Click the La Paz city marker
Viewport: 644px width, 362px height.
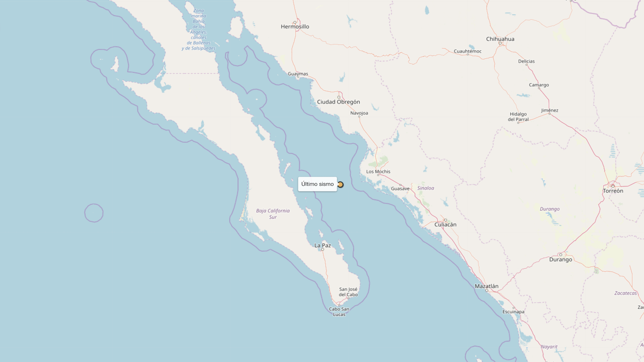coord(323,249)
